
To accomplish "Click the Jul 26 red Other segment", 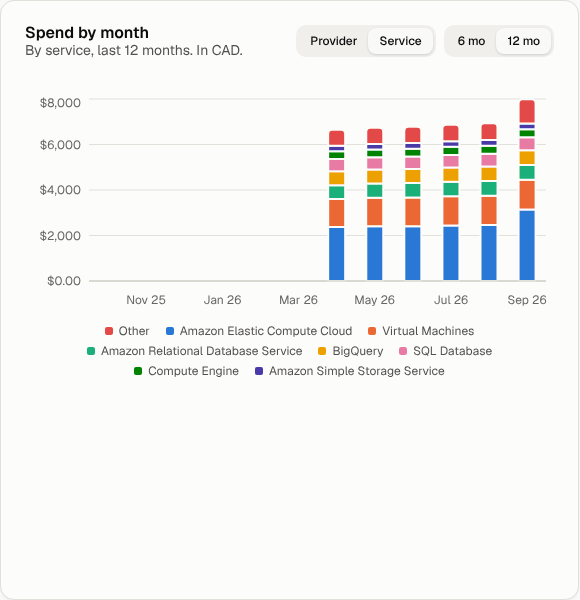I will pyautogui.click(x=451, y=133).
